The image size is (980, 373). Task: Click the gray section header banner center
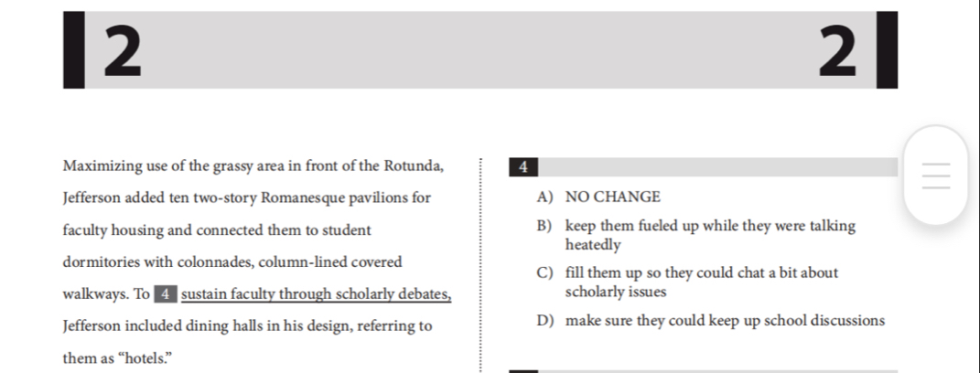click(x=480, y=50)
